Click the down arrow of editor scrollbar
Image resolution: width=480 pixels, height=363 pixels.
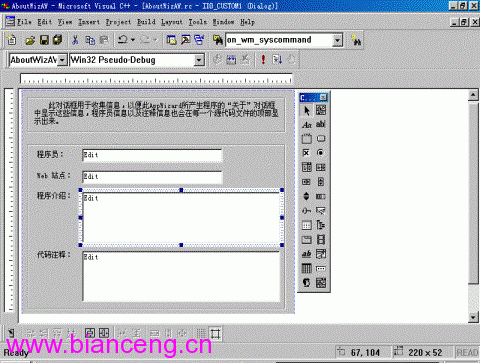click(x=473, y=317)
